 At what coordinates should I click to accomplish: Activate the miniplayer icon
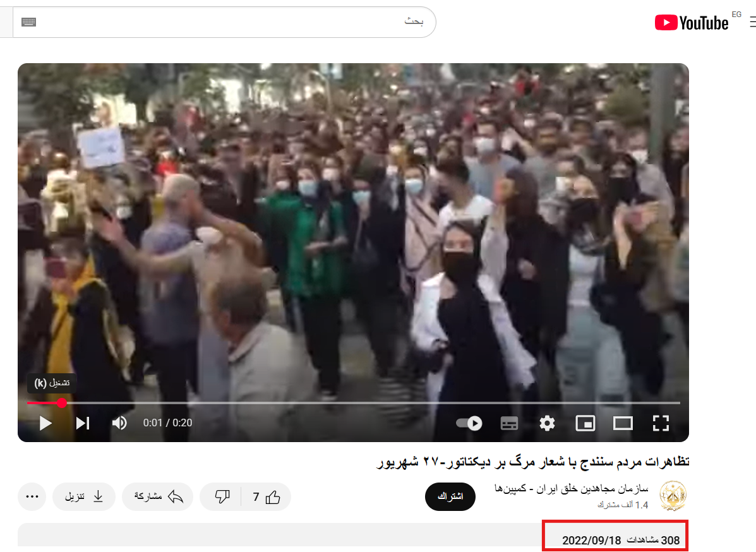click(x=585, y=423)
